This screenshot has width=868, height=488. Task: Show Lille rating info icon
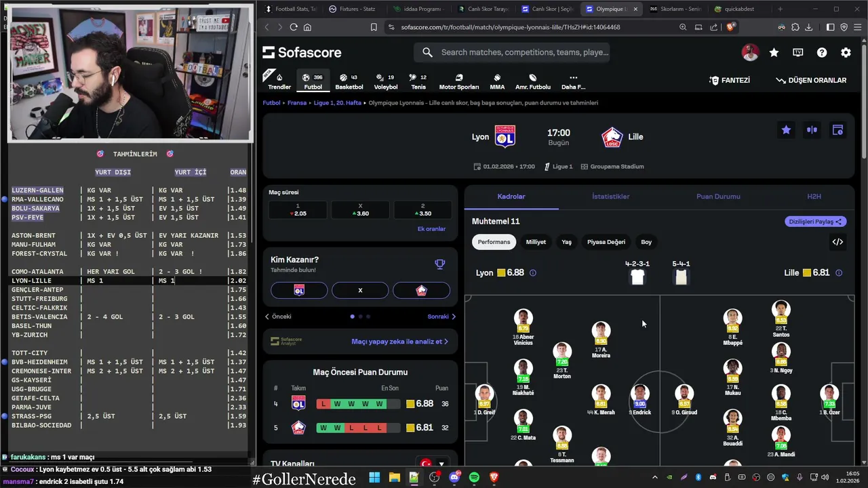(839, 272)
